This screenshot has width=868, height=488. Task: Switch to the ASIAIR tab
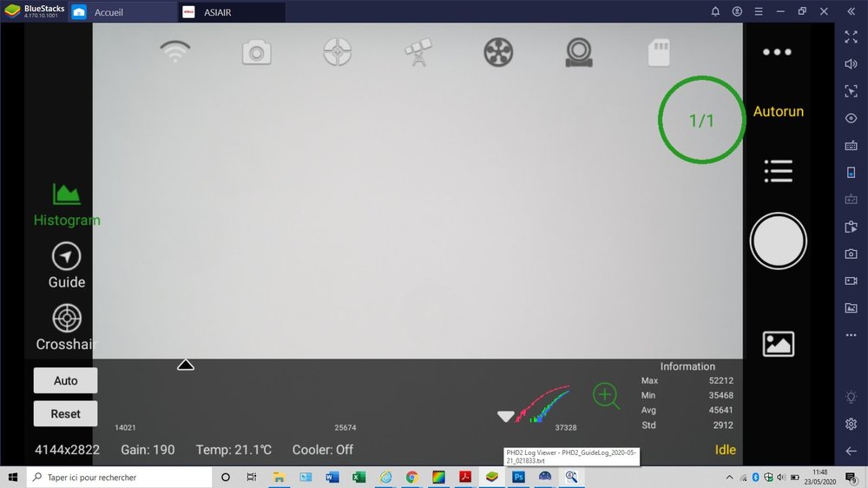point(232,11)
